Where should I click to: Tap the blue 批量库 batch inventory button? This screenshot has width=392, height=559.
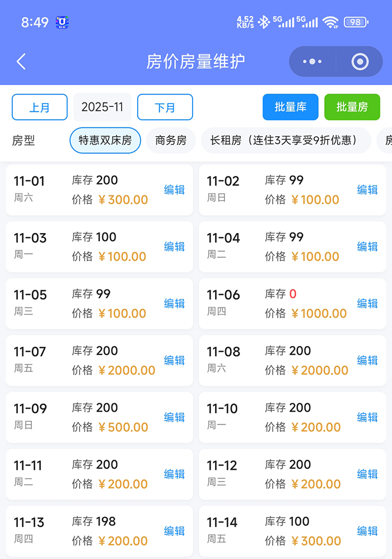[290, 106]
